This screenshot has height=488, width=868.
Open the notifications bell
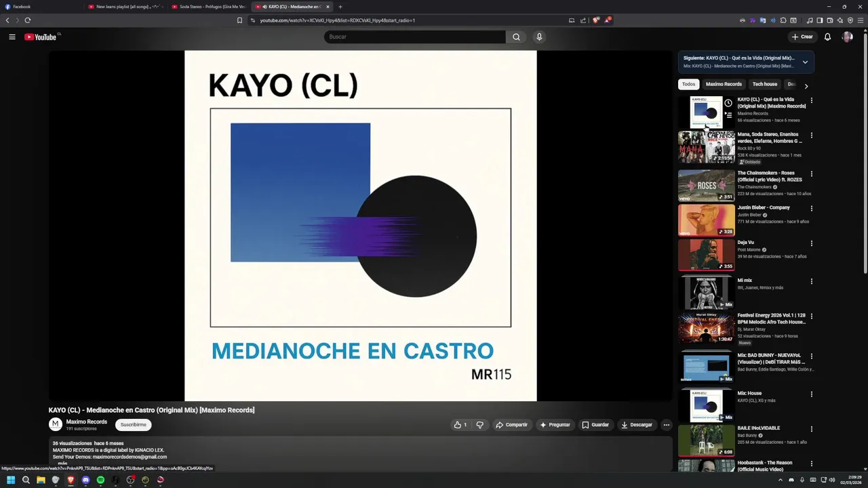pos(827,37)
